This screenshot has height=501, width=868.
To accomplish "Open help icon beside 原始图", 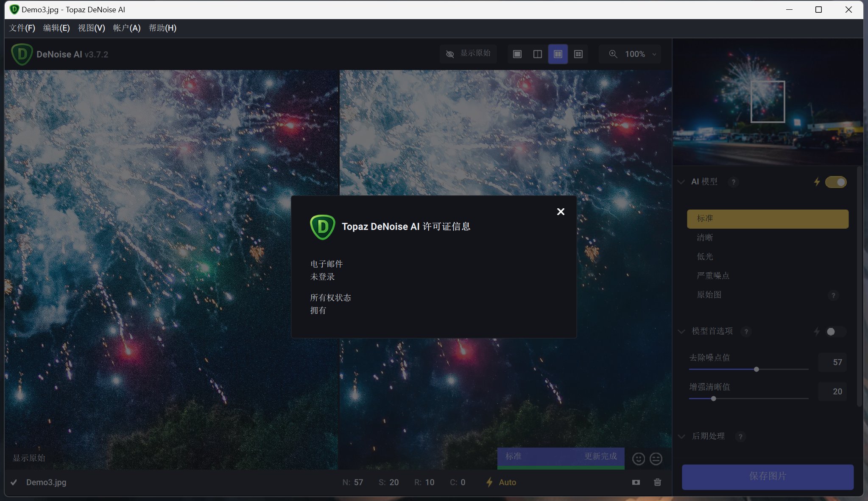I will pos(833,295).
